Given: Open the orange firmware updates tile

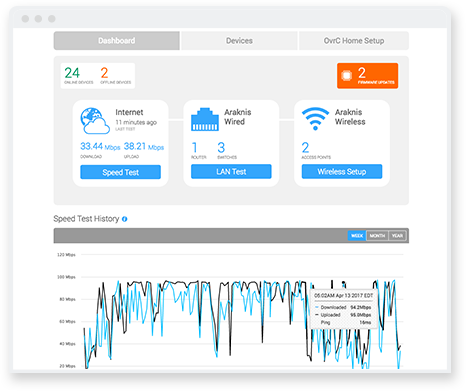Looking at the screenshot, I should [x=367, y=76].
